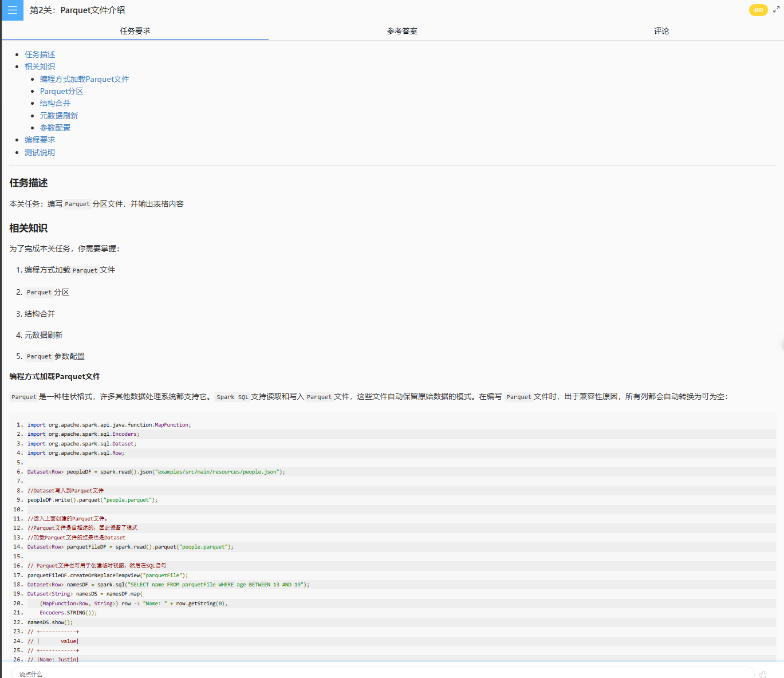Click the fullscreen expand arrows icon

tap(776, 10)
